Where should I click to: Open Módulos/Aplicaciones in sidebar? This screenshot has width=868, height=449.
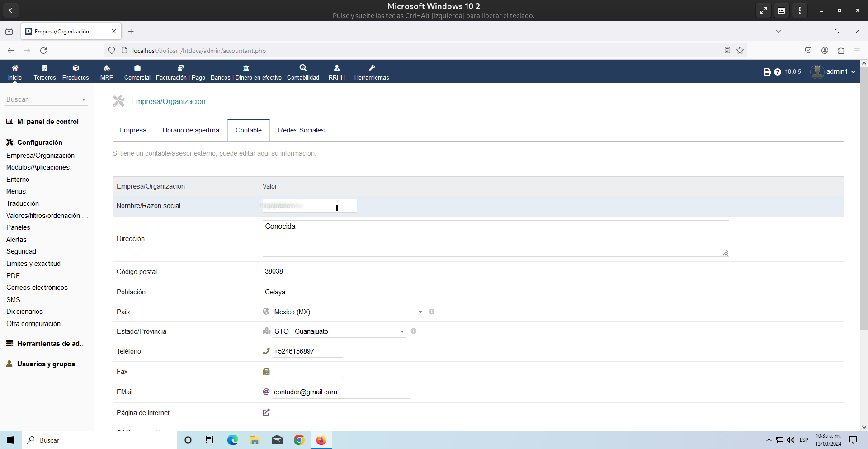[x=38, y=167]
